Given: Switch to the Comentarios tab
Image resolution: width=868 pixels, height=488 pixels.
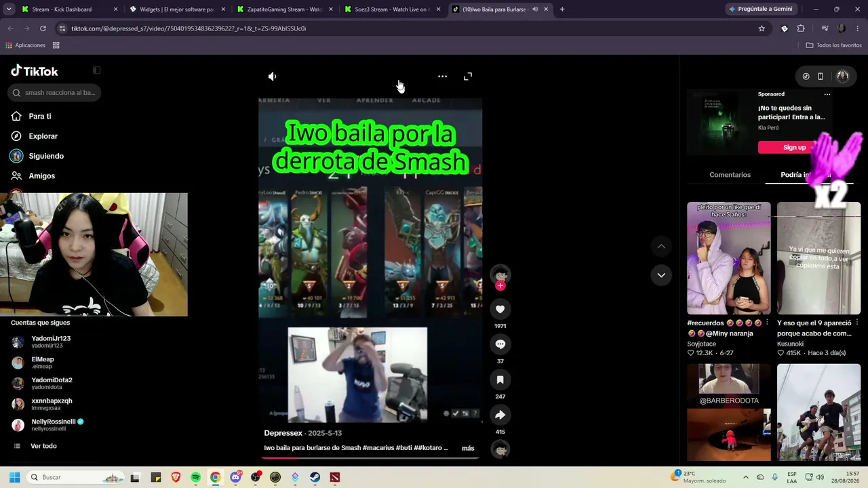Looking at the screenshot, I should (730, 175).
